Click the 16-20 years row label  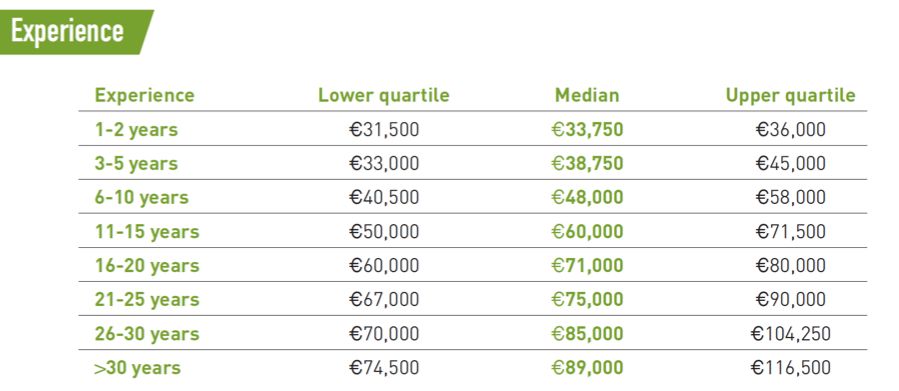[147, 265]
